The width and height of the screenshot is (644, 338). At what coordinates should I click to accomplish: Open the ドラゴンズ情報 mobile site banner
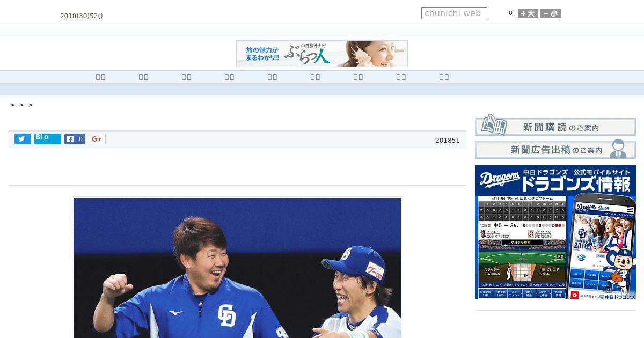tap(555, 232)
